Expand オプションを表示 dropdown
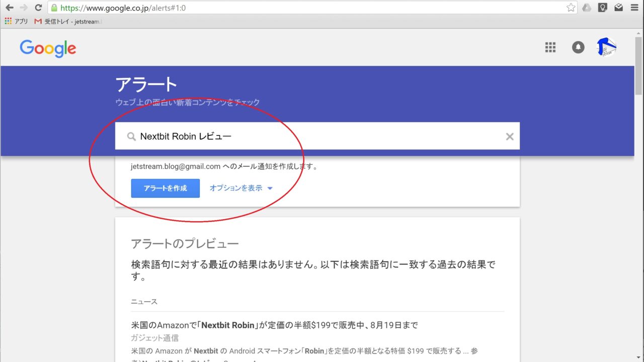 pos(241,188)
